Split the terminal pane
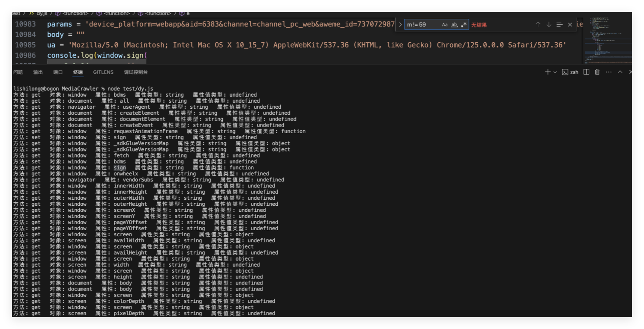This screenshot has width=644, height=329. coord(586,72)
